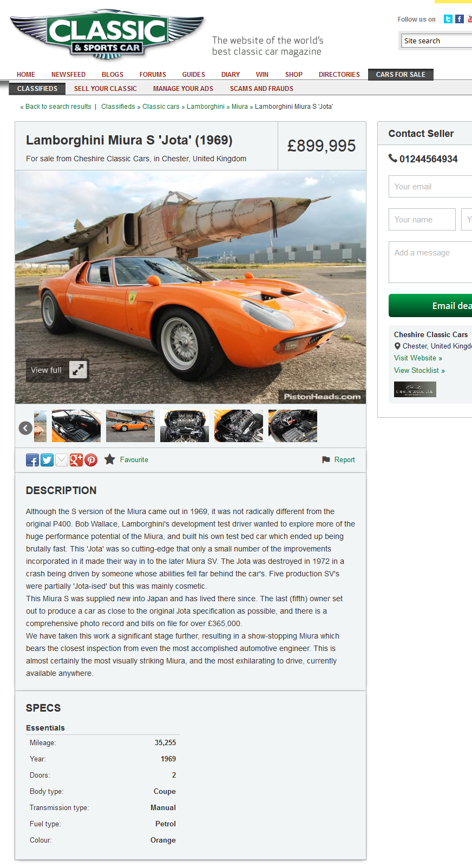Screen dimensions: 472x868
Task: Share listing on Facebook icon
Action: click(x=32, y=460)
